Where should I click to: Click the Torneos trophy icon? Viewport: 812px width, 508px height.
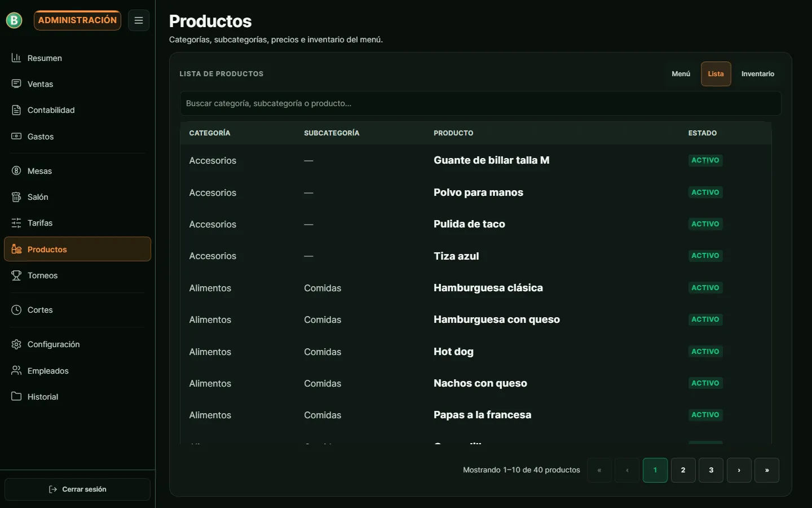[x=16, y=275]
